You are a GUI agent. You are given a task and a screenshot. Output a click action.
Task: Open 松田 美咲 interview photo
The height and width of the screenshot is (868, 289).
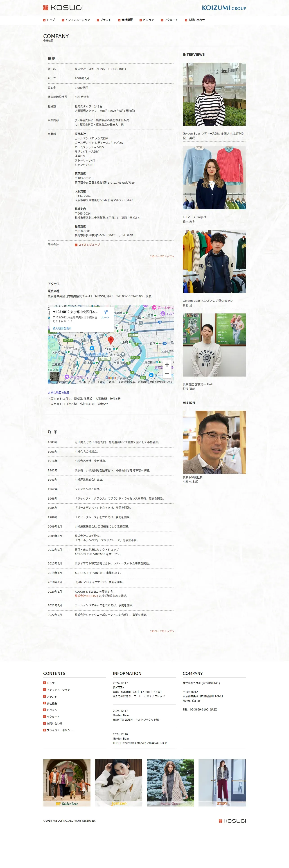point(214,94)
